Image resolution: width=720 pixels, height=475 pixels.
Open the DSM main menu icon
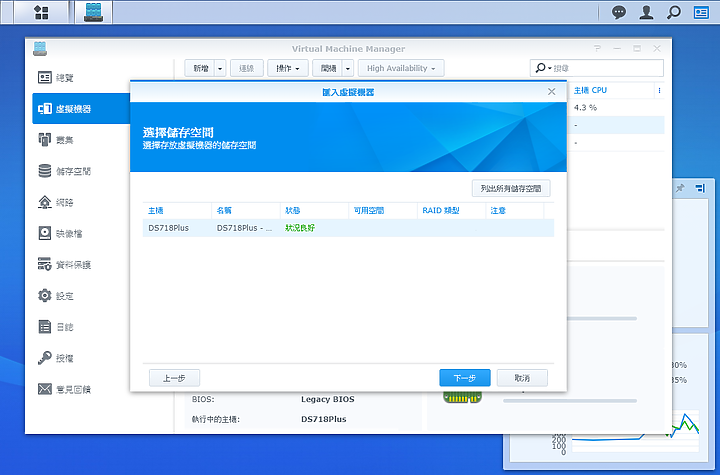[x=41, y=12]
